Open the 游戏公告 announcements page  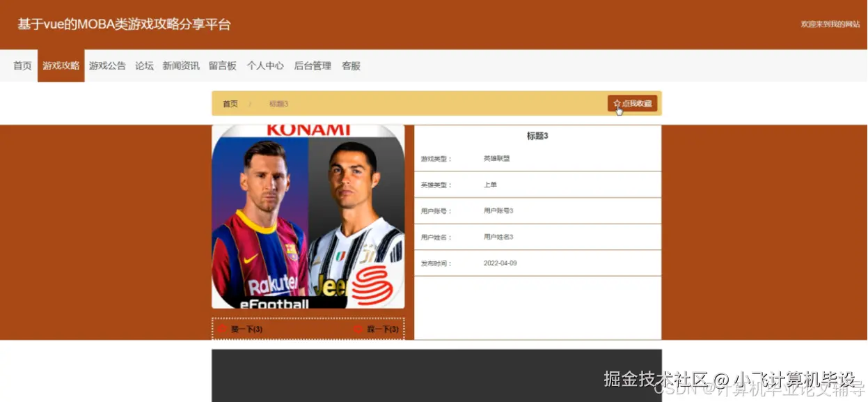(108, 65)
